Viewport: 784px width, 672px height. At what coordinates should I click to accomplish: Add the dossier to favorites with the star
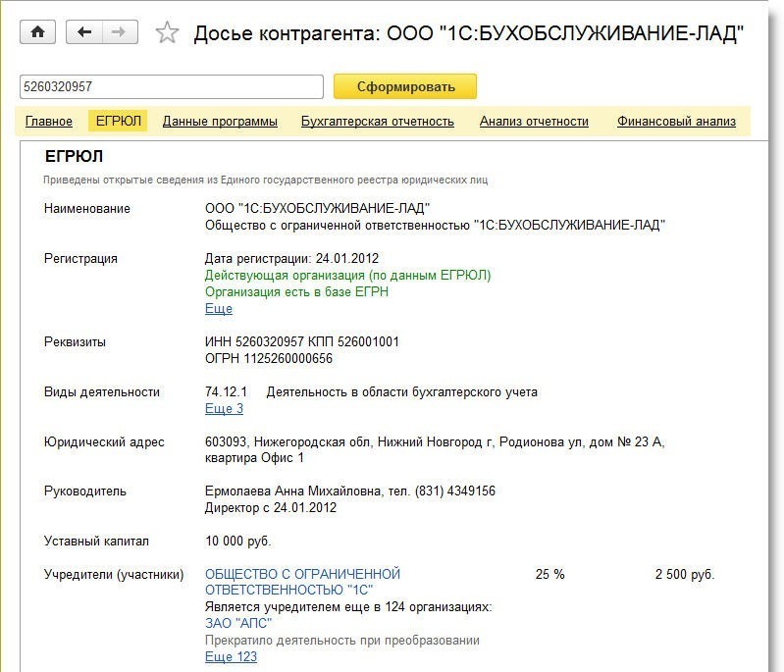[168, 33]
